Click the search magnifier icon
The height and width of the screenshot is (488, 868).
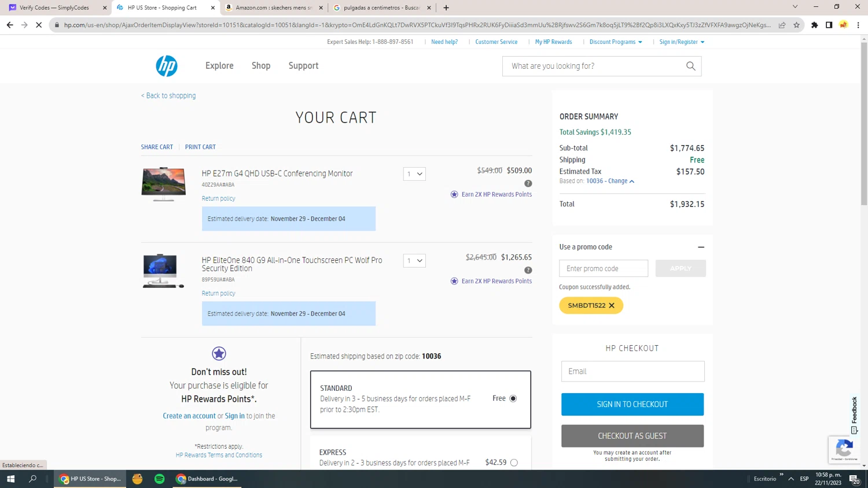coord(690,66)
